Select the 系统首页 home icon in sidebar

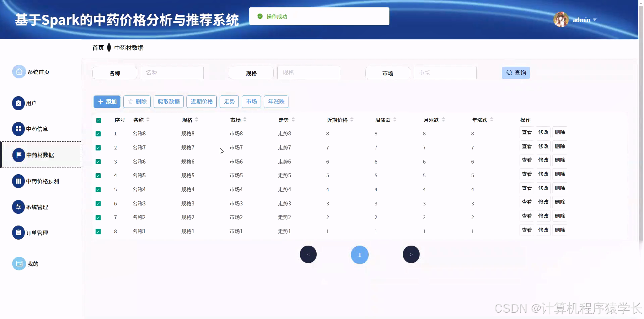pos(19,71)
